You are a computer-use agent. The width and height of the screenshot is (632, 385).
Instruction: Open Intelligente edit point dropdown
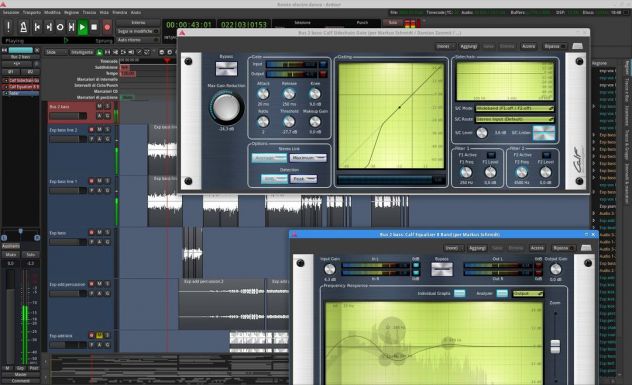click(82, 52)
